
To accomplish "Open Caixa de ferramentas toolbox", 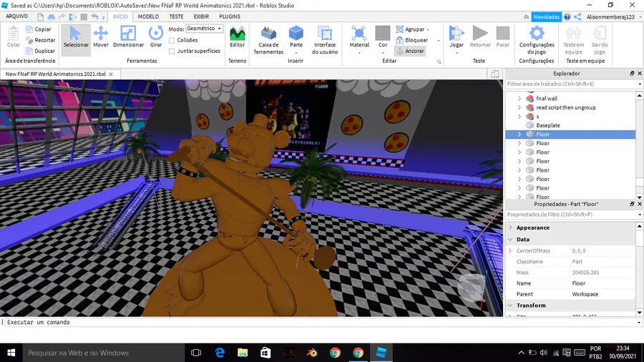I will click(x=268, y=40).
